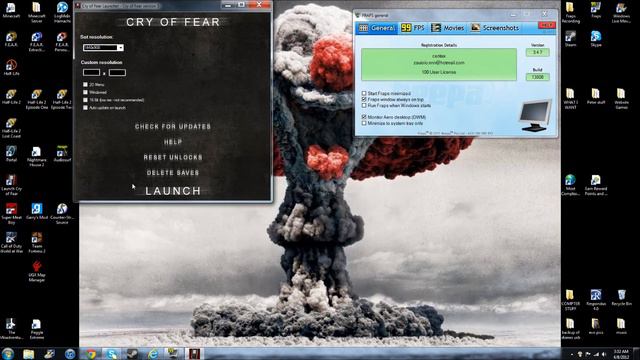Select the Minecraft desktop icon
The width and height of the screenshot is (640, 360).
tap(11, 10)
